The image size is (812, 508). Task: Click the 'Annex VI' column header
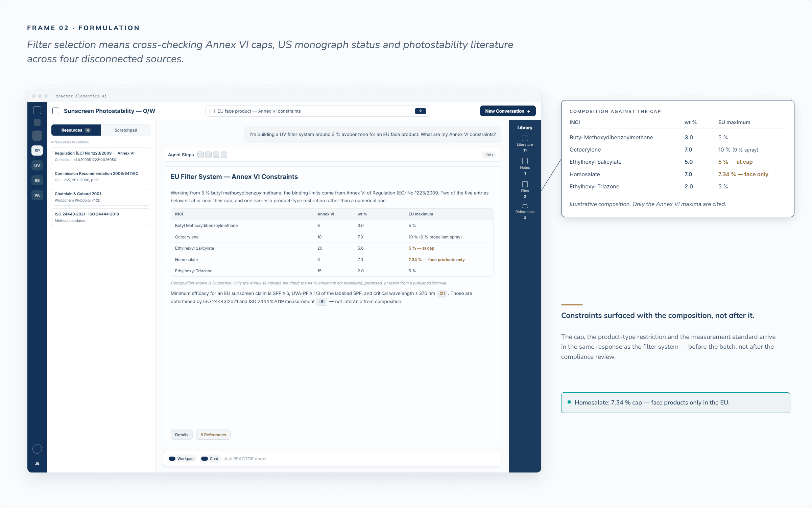point(326,214)
